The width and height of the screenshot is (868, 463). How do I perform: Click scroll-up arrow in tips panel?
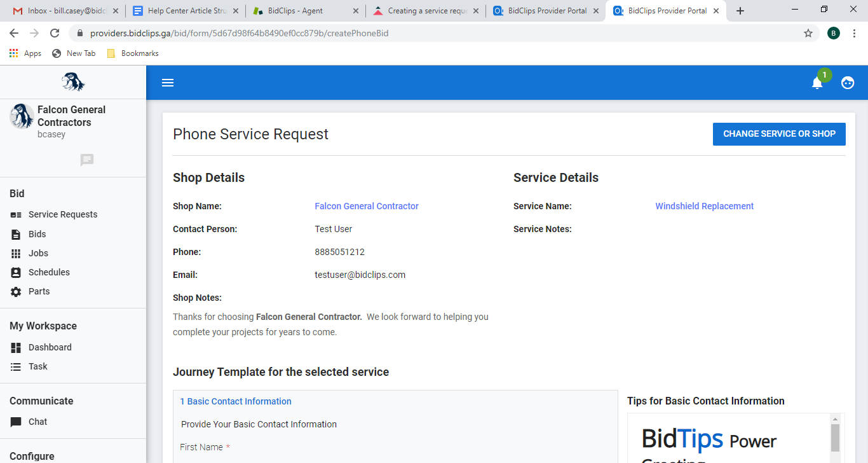click(836, 419)
